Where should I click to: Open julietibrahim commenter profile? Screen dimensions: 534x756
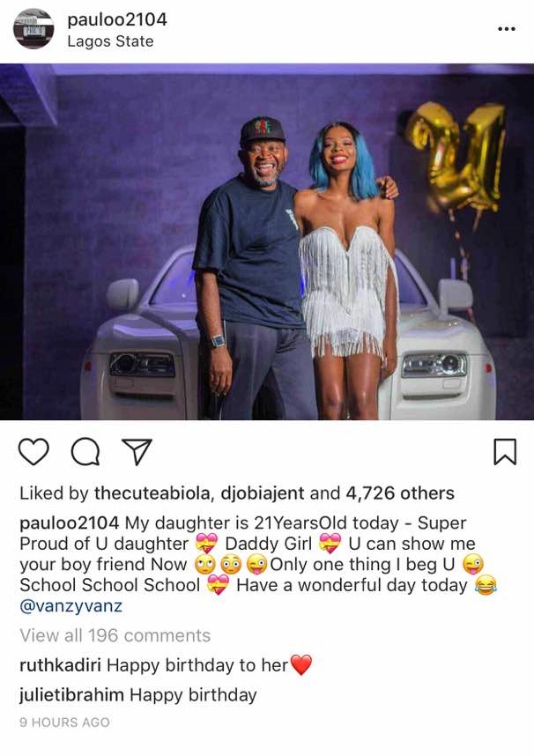point(71,695)
